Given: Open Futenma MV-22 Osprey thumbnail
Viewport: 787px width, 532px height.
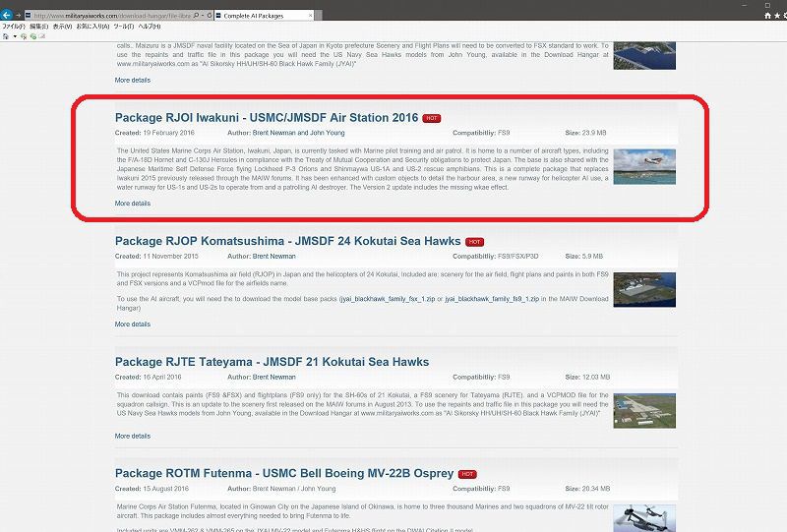Looking at the screenshot, I should [x=644, y=518].
